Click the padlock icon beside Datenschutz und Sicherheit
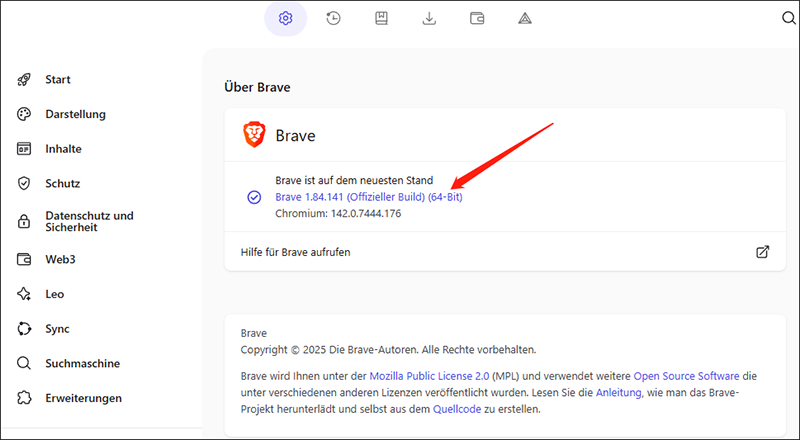 (x=24, y=222)
